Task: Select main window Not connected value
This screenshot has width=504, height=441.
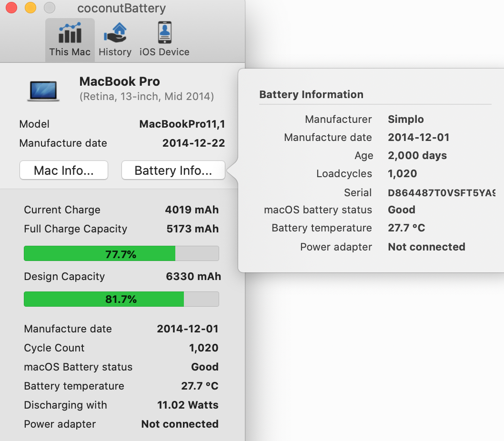Action: [x=180, y=424]
